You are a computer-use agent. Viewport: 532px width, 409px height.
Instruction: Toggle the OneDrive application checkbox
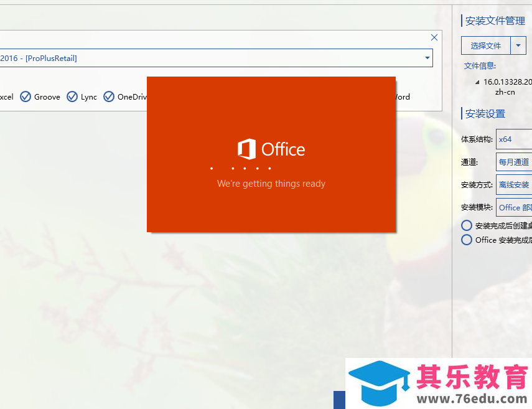click(108, 96)
